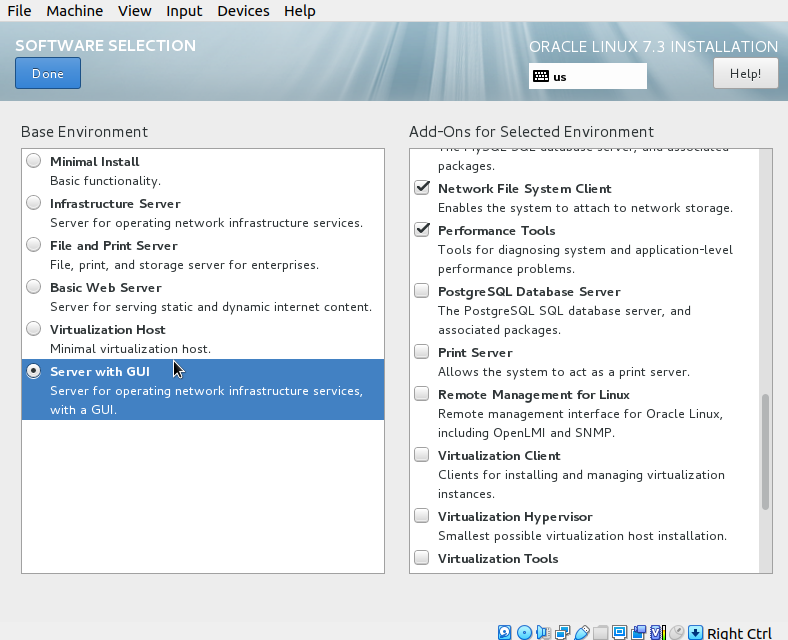Viewport: 788px width, 640px height.
Task: Click the shared folders status icon
Action: [x=600, y=632]
